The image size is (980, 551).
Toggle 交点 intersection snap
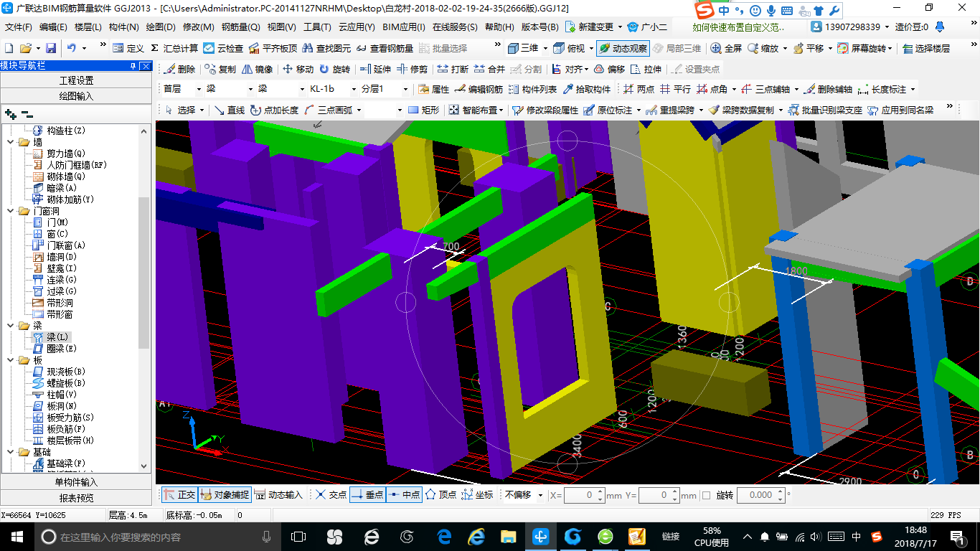tap(331, 495)
